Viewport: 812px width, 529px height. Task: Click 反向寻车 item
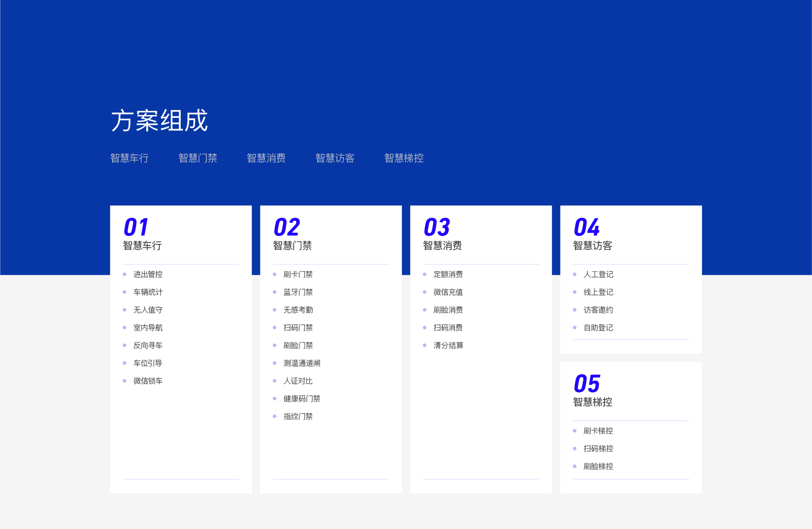148,345
